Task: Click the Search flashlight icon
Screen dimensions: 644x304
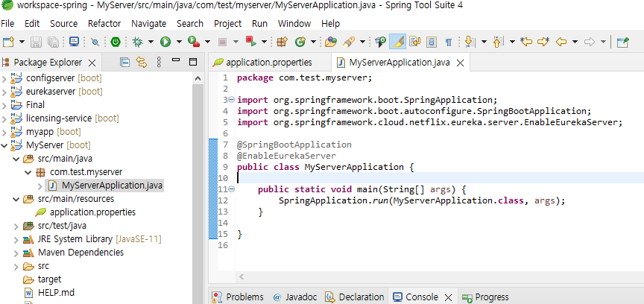Action: tap(349, 42)
